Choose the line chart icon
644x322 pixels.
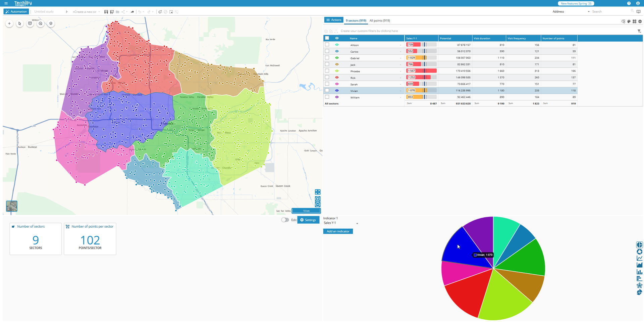click(639, 258)
